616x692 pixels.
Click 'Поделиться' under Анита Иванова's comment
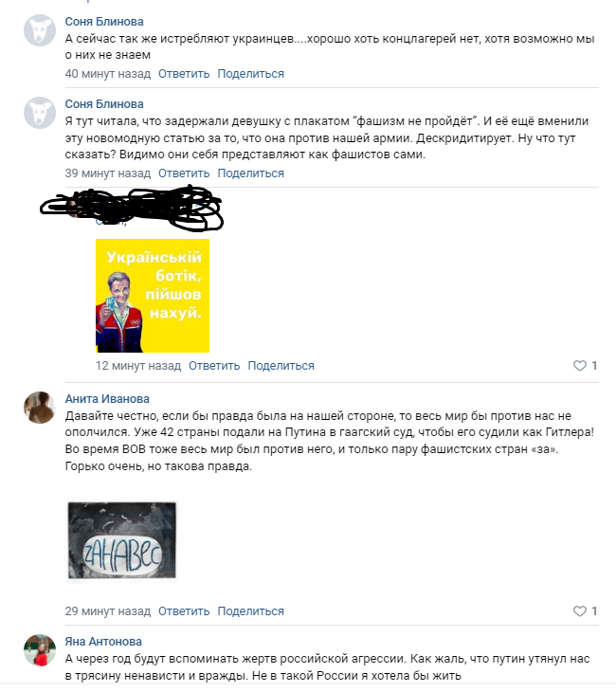coord(250,611)
